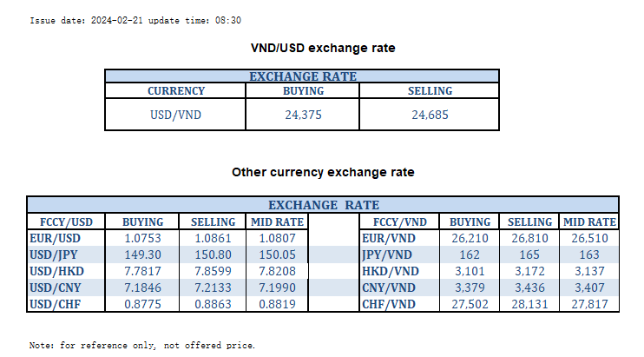The height and width of the screenshot is (357, 644).
Task: Click the USD/VND buying rate 24,375
Action: [304, 115]
